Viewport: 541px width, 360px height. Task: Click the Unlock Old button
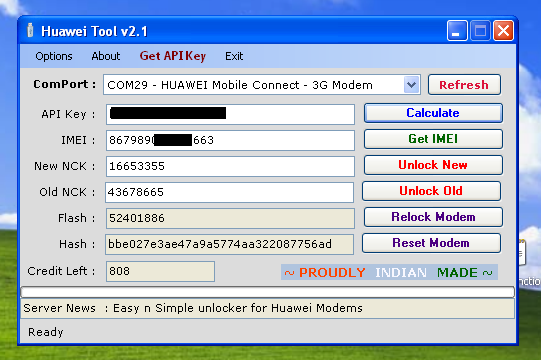point(431,191)
